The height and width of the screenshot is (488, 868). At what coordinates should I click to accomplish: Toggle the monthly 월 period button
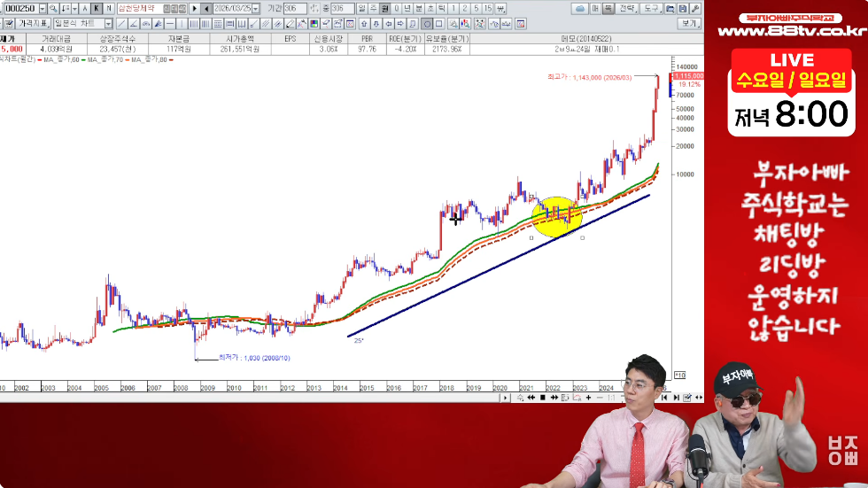pyautogui.click(x=385, y=9)
